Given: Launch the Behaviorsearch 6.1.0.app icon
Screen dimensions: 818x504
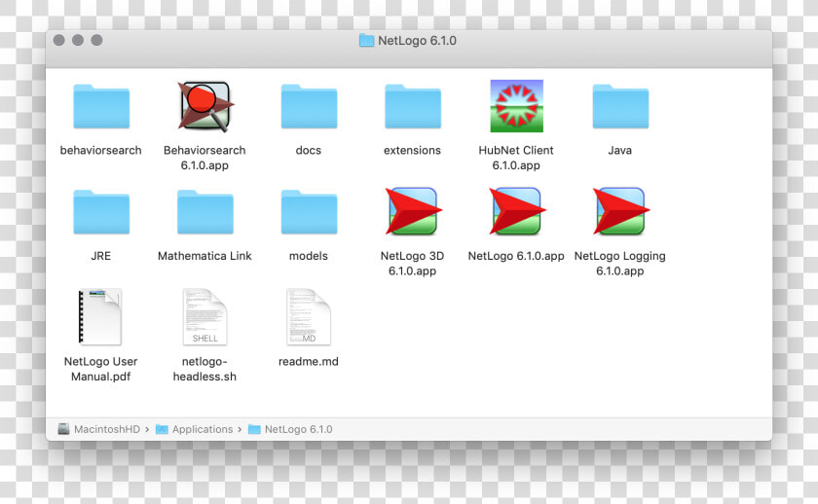Looking at the screenshot, I should 205,106.
